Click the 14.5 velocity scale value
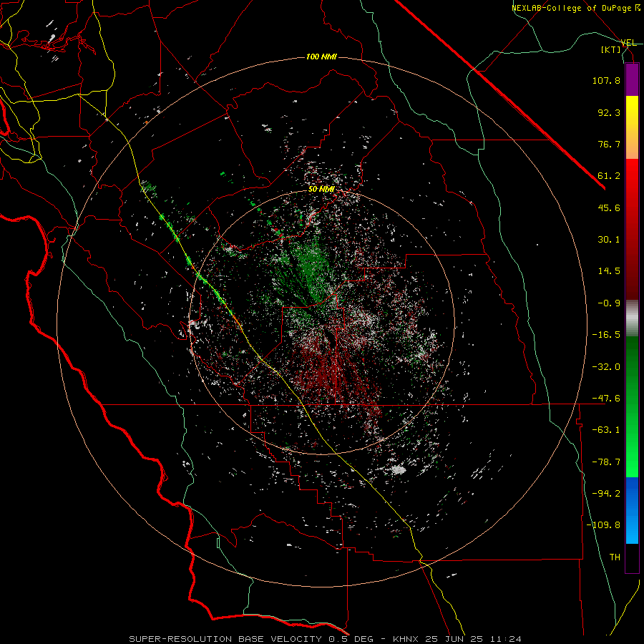This screenshot has height=644, width=644. pyautogui.click(x=609, y=271)
